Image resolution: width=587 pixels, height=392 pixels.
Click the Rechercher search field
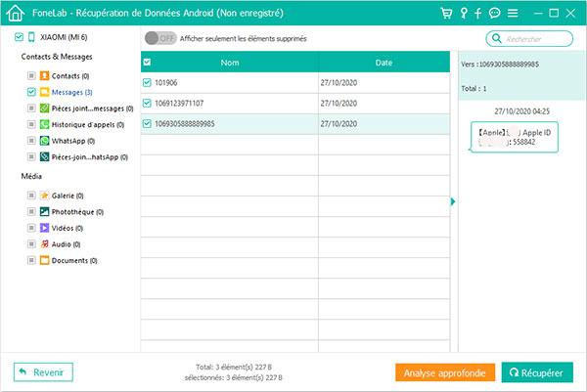(x=534, y=39)
